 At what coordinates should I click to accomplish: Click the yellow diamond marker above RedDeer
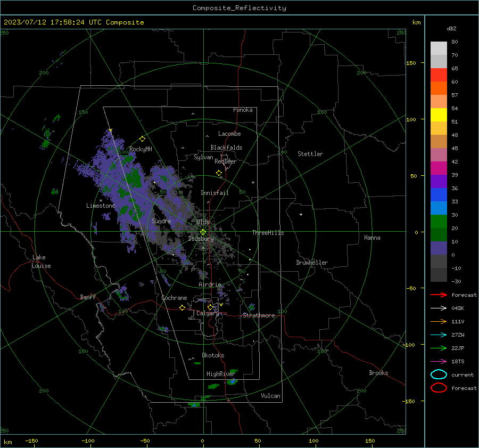point(219,173)
